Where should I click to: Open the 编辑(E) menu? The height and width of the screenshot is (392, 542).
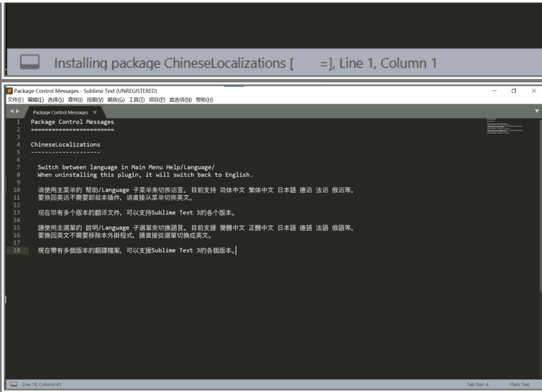click(35, 99)
